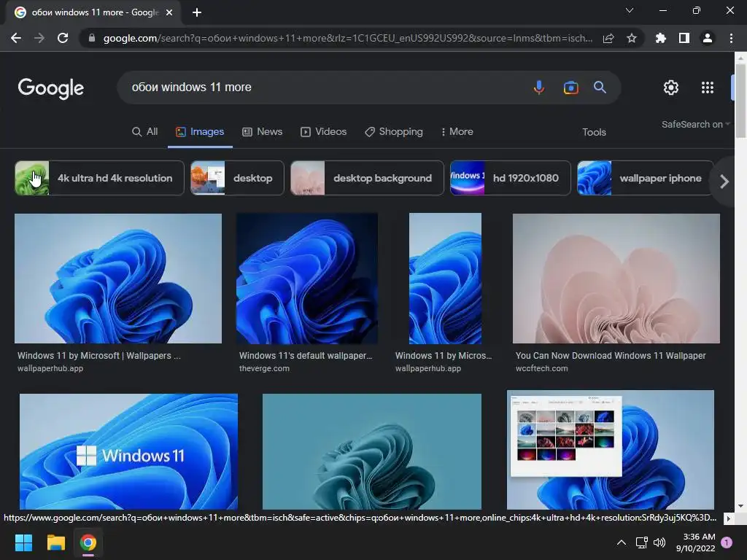Open the volume control in tray

[659, 542]
